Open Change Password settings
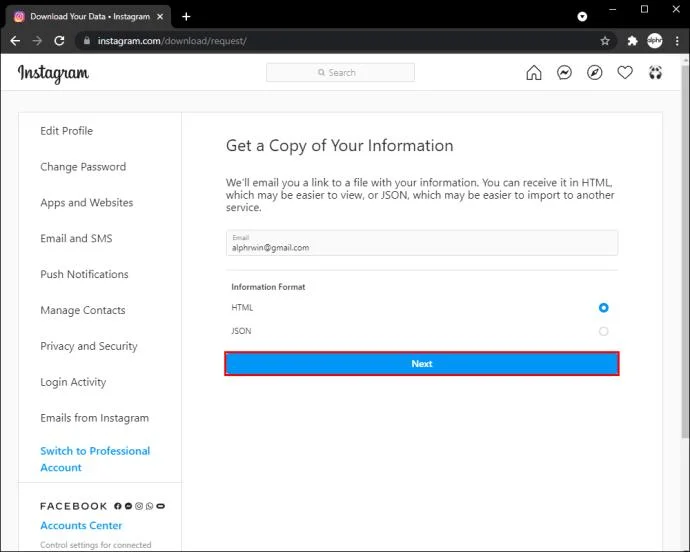 (x=83, y=167)
